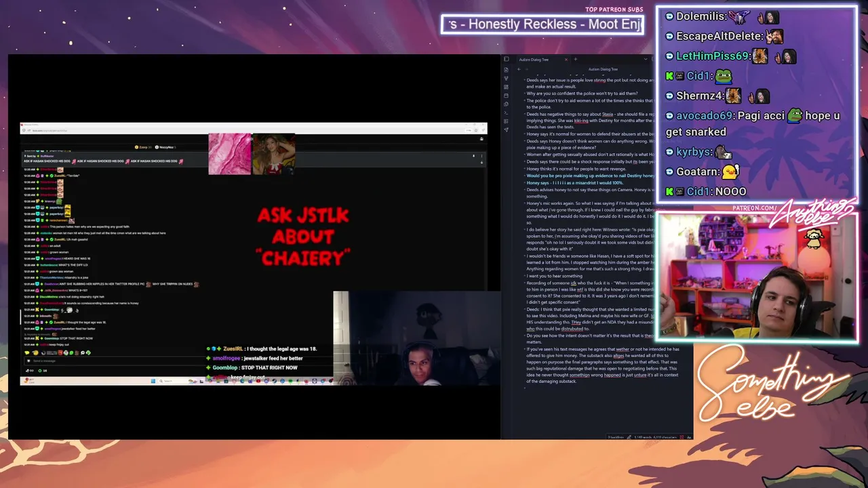Open the daily note calendar icon in ribbon
The image size is (868, 488).
(x=506, y=96)
